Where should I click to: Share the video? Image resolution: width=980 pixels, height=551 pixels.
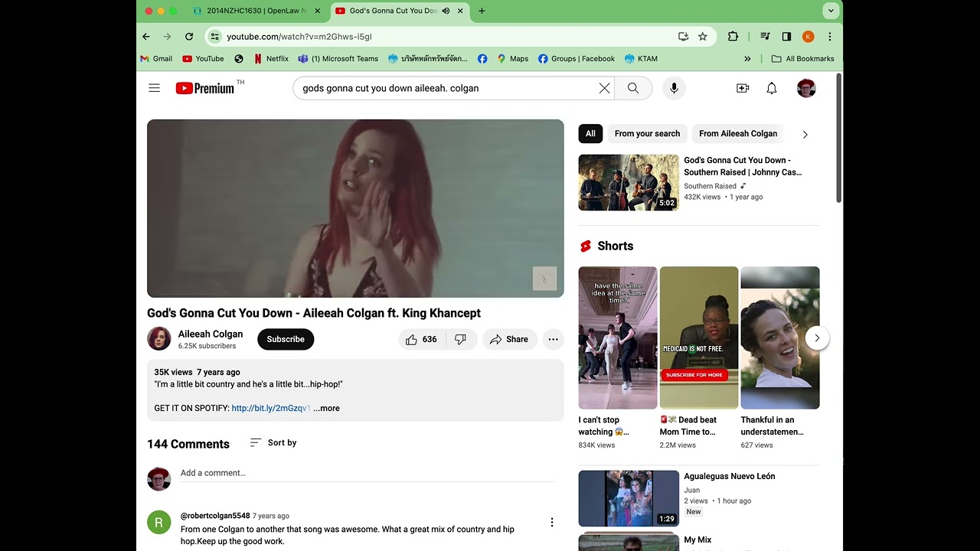510,339
